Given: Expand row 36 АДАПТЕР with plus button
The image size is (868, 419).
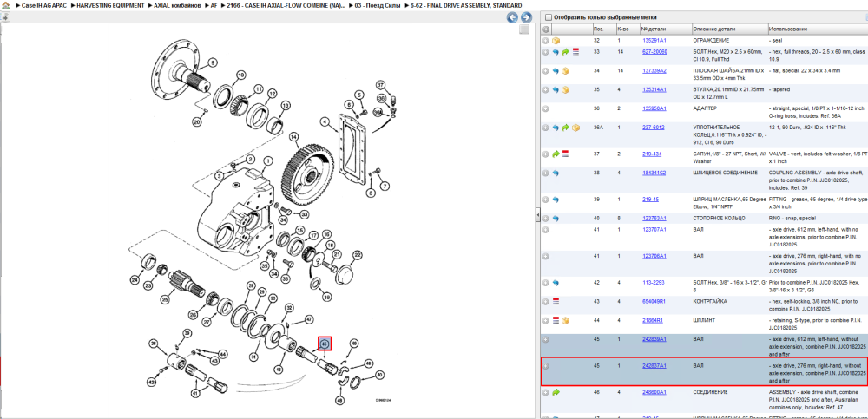Looking at the screenshot, I should click(546, 108).
